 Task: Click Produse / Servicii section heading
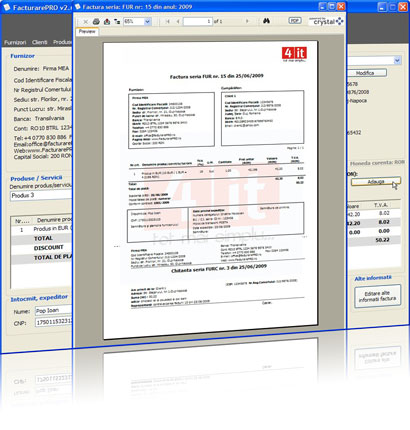click(36, 178)
